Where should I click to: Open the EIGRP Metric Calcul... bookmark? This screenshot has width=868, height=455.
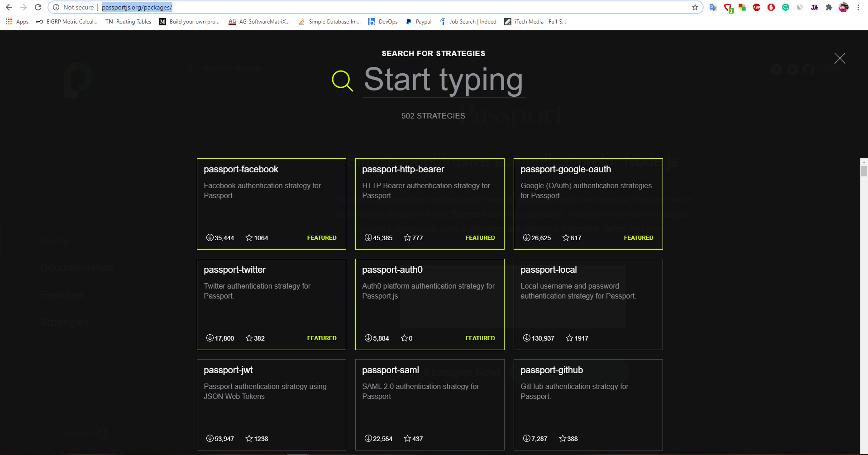pyautogui.click(x=67, y=22)
